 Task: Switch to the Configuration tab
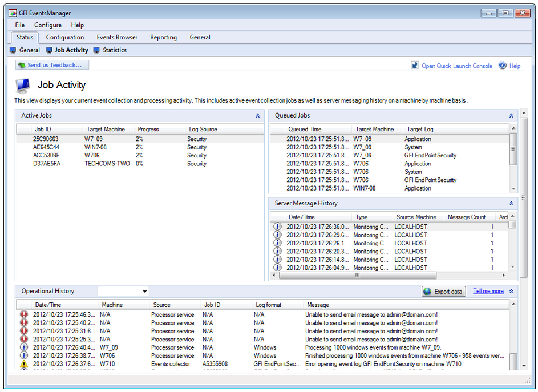65,38
